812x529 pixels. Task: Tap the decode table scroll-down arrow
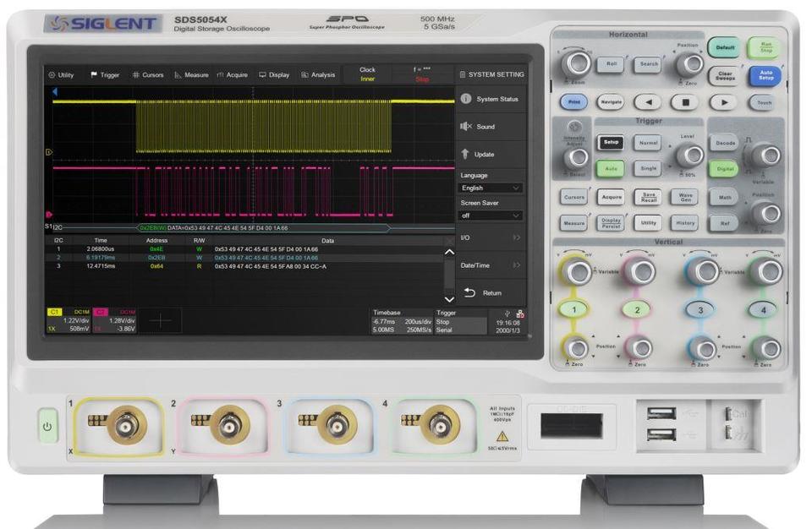pos(449,299)
